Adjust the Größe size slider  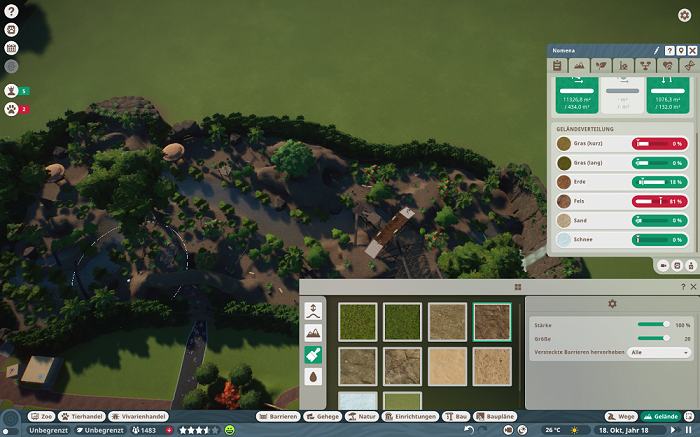(654, 338)
